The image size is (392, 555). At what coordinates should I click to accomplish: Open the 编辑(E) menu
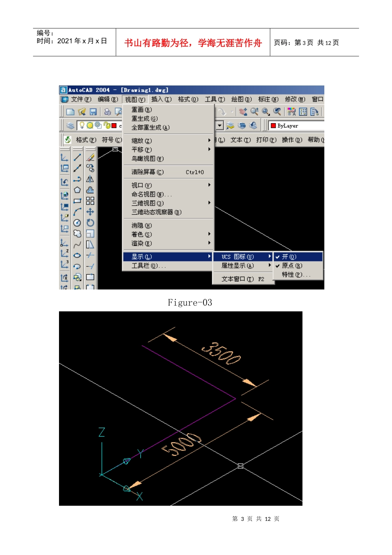[108, 99]
